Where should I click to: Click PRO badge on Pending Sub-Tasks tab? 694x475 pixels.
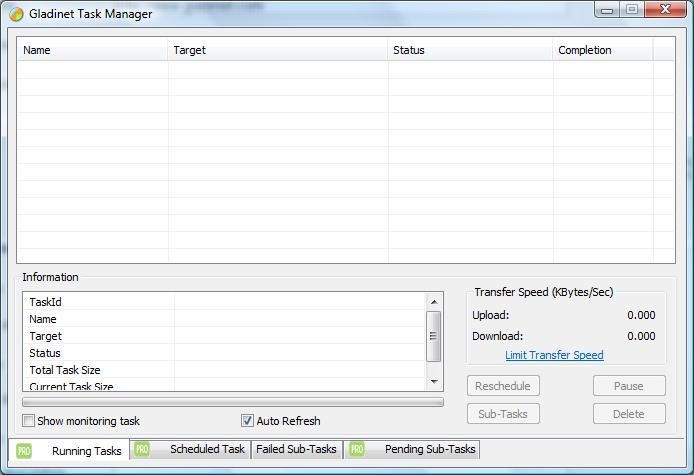[x=357, y=449]
